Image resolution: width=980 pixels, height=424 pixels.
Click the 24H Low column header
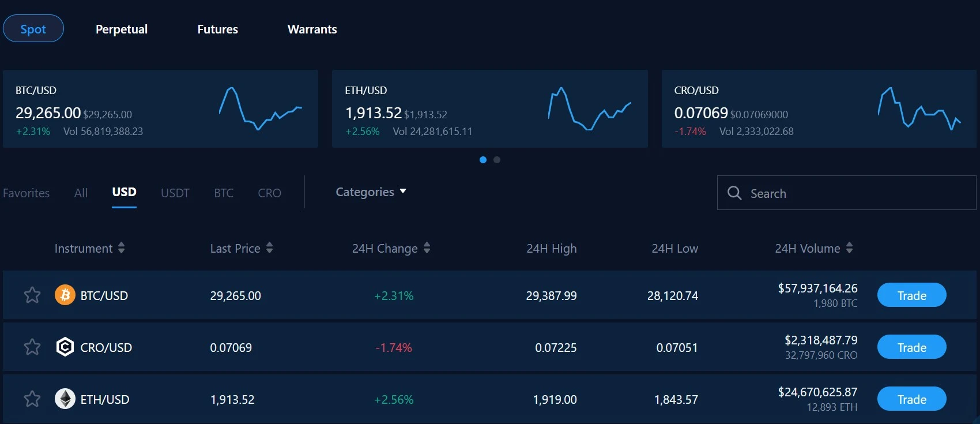[674, 249]
